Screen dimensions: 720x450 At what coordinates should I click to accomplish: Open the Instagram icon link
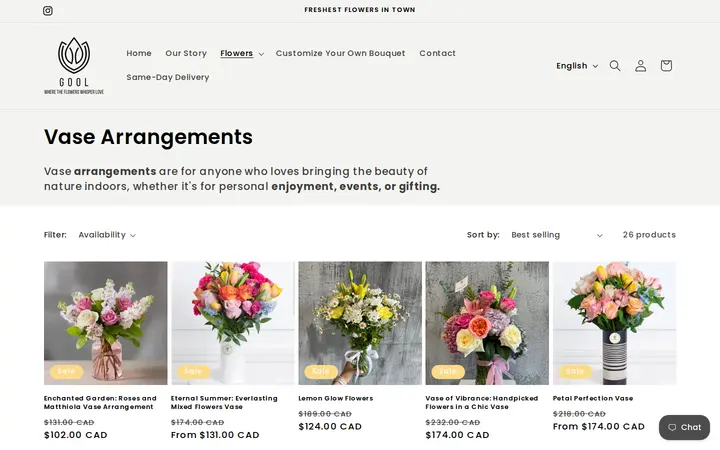[x=48, y=11]
